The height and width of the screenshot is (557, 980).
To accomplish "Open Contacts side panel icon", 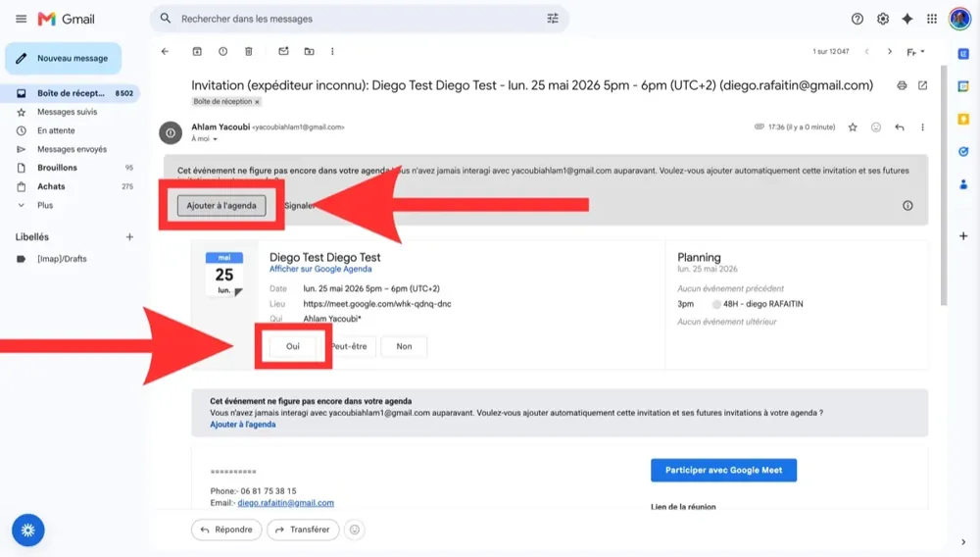I will point(963,184).
